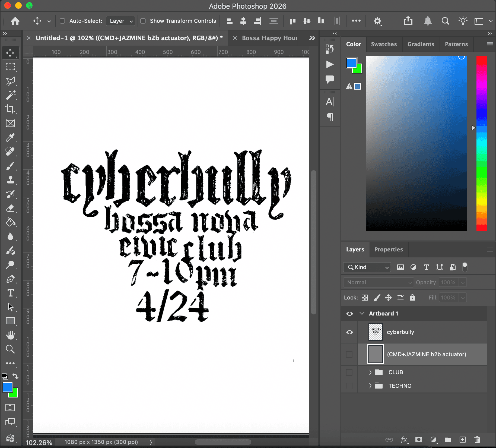
Task: Select the Blur tool
Action: coord(10,236)
